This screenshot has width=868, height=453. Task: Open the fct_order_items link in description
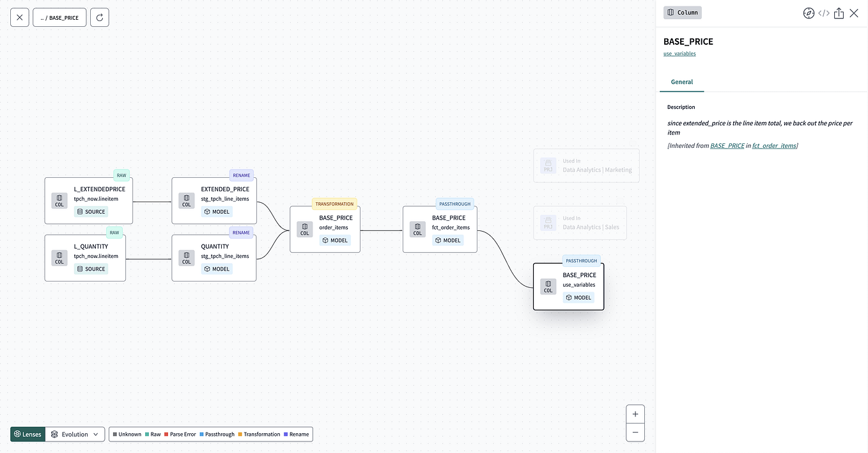[x=774, y=146]
